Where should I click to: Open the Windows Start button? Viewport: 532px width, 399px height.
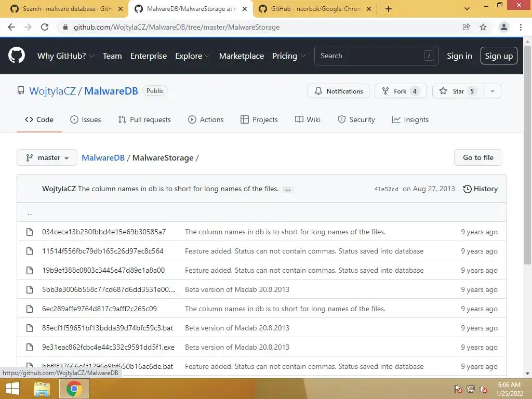tap(12, 389)
